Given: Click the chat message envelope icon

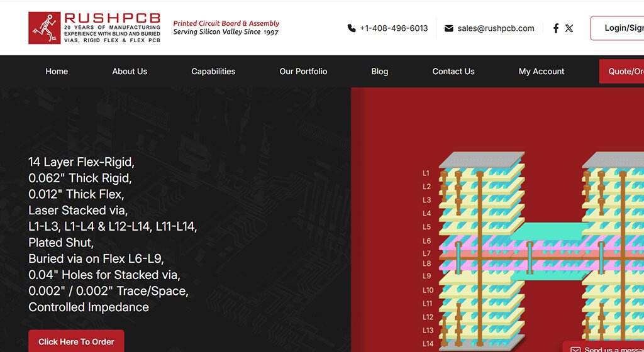Looking at the screenshot, I should (575, 350).
